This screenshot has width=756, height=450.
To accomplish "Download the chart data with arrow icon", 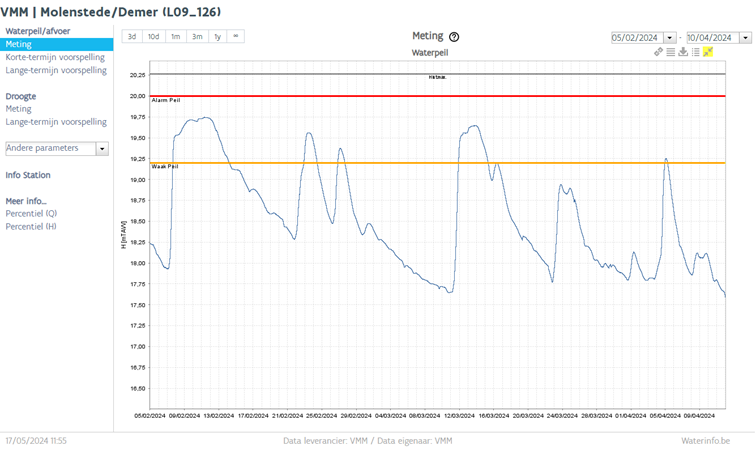I will (x=683, y=52).
